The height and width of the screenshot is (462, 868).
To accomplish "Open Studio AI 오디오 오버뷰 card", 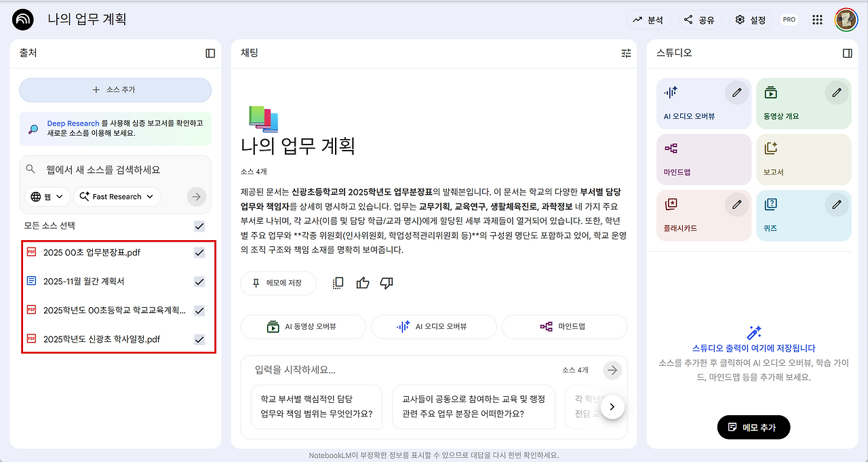I will tap(704, 103).
